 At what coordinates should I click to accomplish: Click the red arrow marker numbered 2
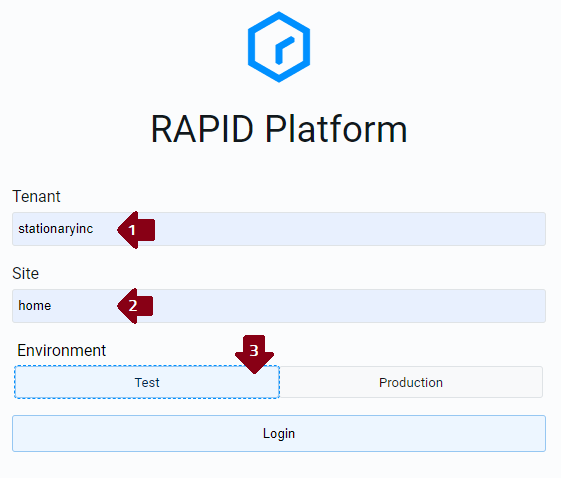[x=135, y=306]
